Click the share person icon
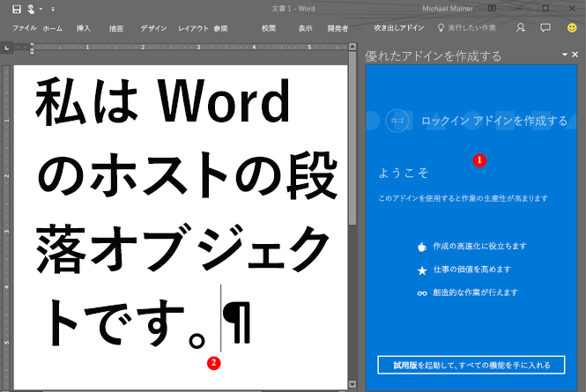This screenshot has width=586, height=392. tap(521, 28)
